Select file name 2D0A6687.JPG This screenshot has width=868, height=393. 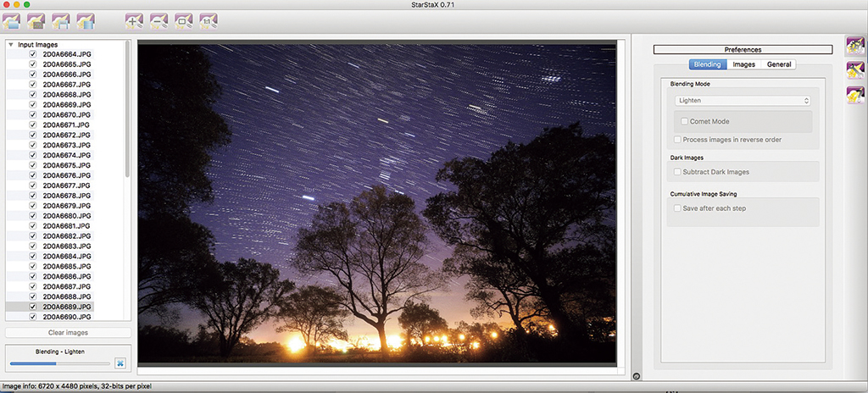point(67,286)
